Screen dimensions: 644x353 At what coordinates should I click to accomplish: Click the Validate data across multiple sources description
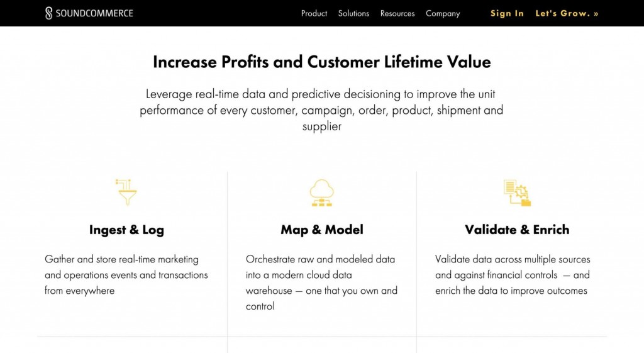coord(513,275)
